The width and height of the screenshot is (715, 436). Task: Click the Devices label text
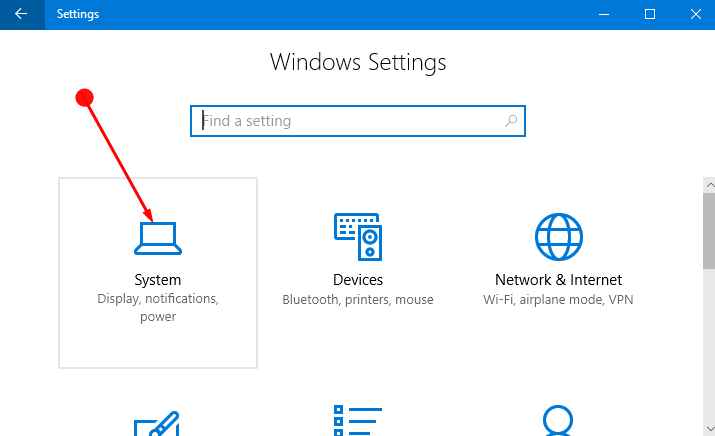pyautogui.click(x=358, y=280)
